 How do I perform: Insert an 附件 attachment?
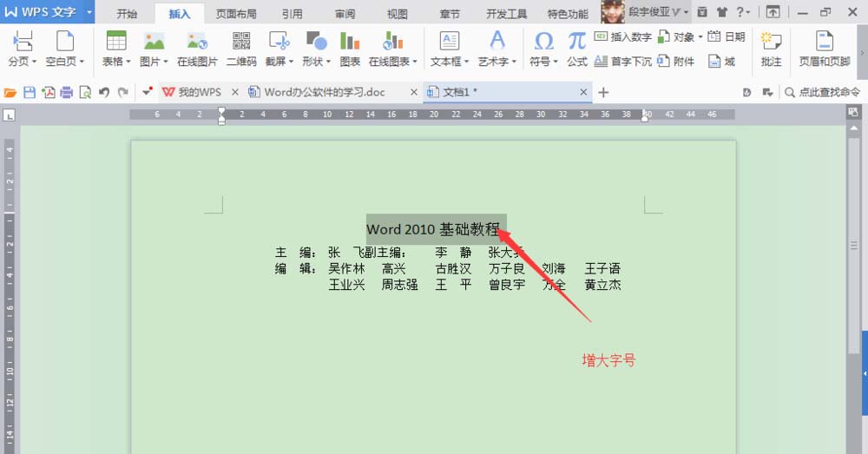(x=676, y=62)
